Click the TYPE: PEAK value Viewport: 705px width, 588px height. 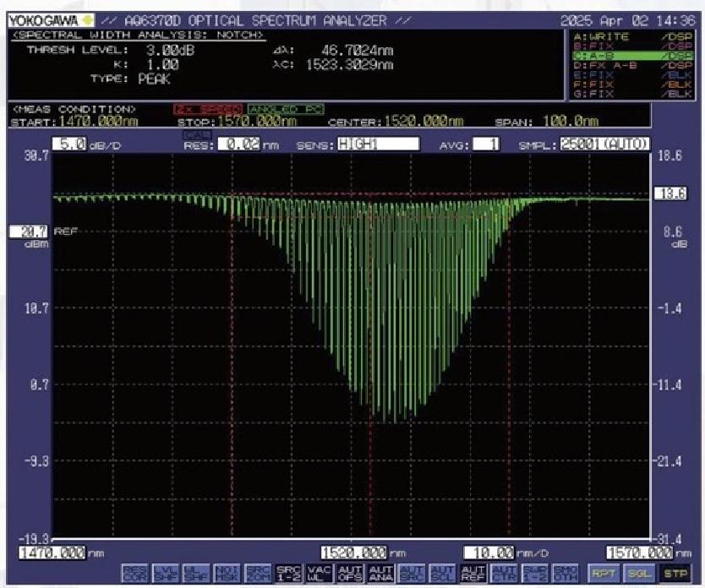(154, 79)
